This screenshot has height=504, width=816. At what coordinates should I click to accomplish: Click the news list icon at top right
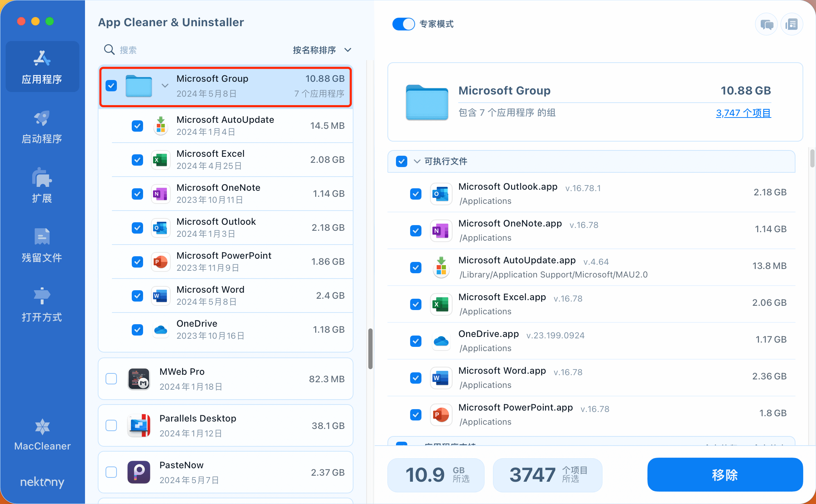[x=792, y=24]
